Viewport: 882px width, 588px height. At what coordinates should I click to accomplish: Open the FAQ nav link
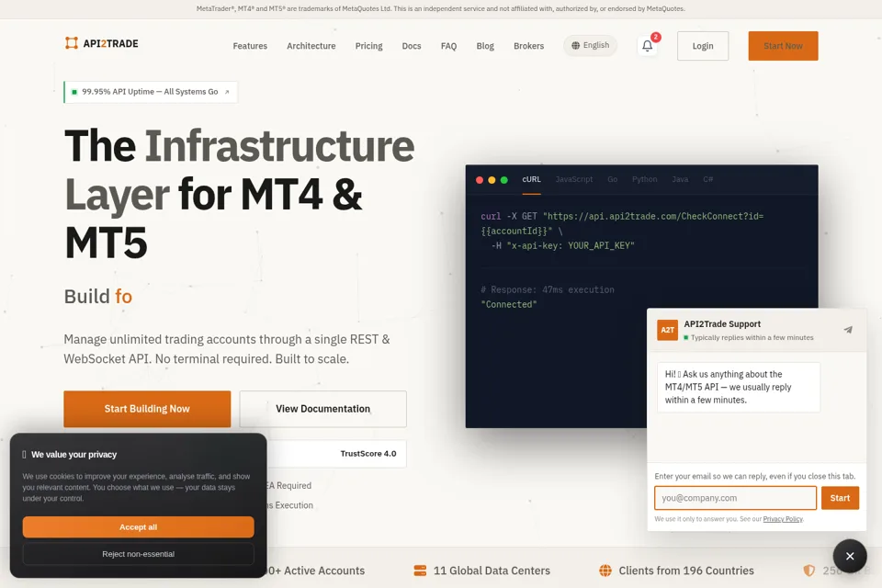[x=448, y=46]
